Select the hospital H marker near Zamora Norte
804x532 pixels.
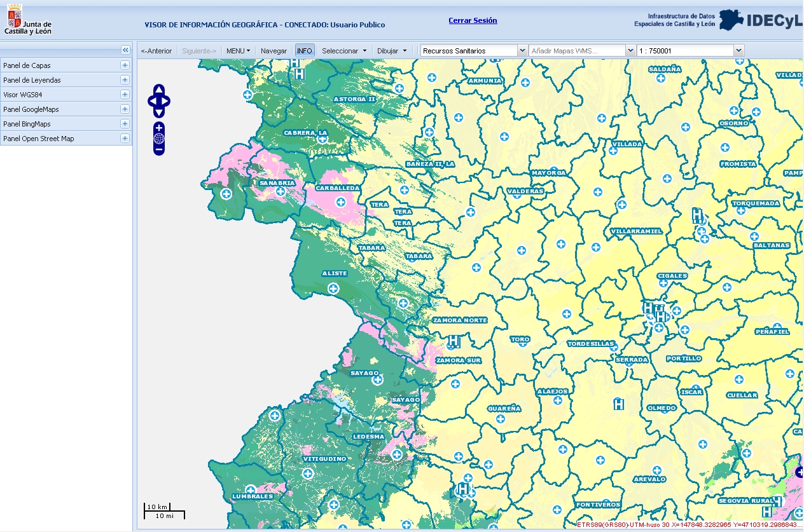[x=454, y=341]
